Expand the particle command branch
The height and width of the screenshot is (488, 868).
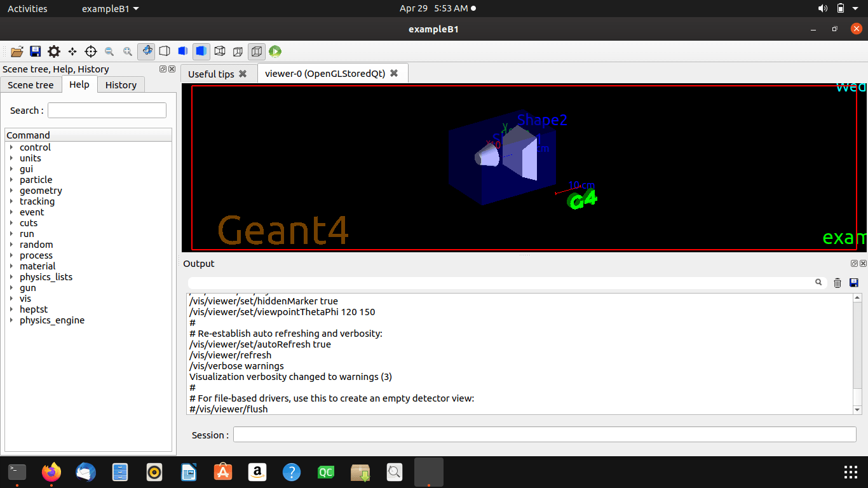(36, 179)
